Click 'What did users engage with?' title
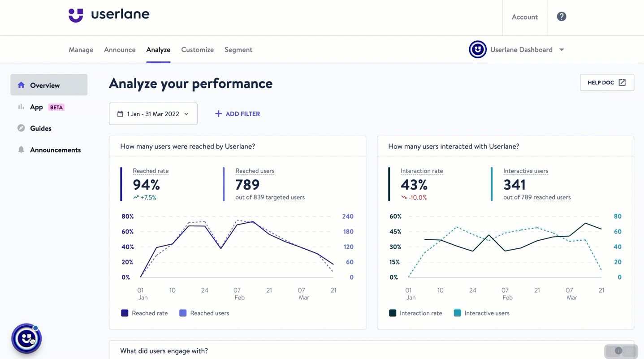Viewport: 644px width, 359px height. click(164, 351)
